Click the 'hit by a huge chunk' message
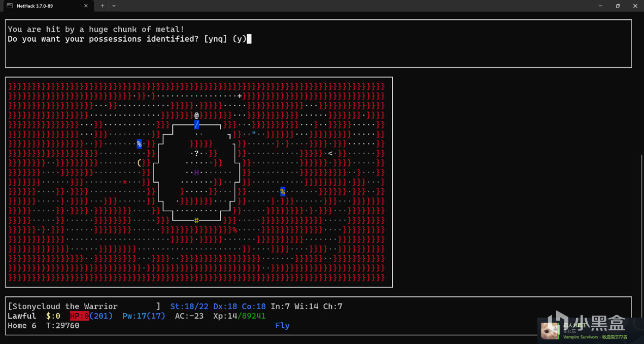 [x=96, y=29]
